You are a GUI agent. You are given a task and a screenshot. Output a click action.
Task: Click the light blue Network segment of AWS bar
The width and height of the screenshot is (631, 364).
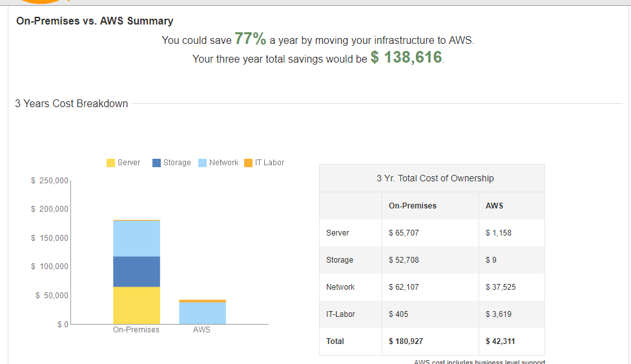pos(202,313)
